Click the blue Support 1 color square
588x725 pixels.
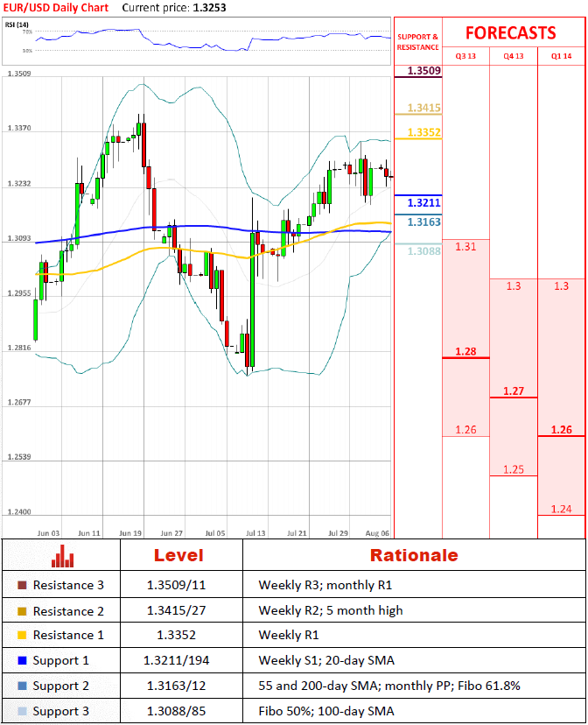22,660
